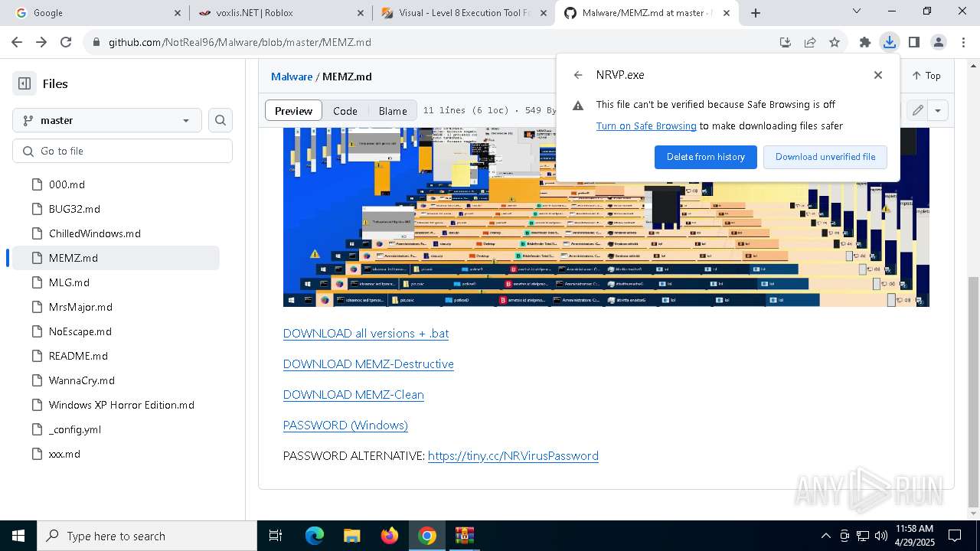Open new tab with plus button
This screenshot has width=980, height=551.
[x=756, y=13]
